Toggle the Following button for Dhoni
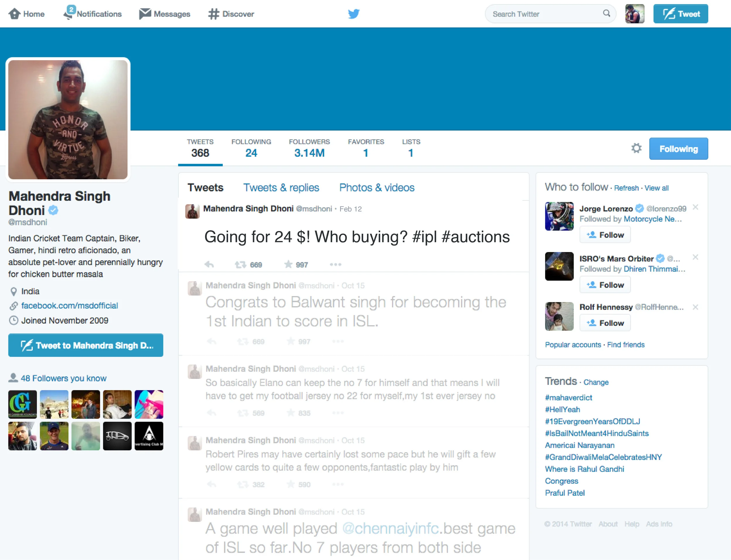Screen dimensions: 731x560 coord(678,149)
